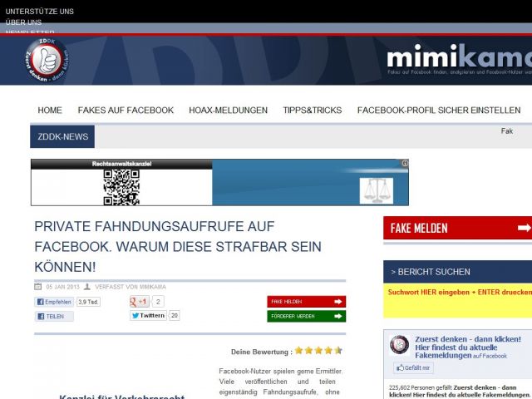Click the QR code in the ad banner
This screenshot has height=399, width=532.
point(121,187)
